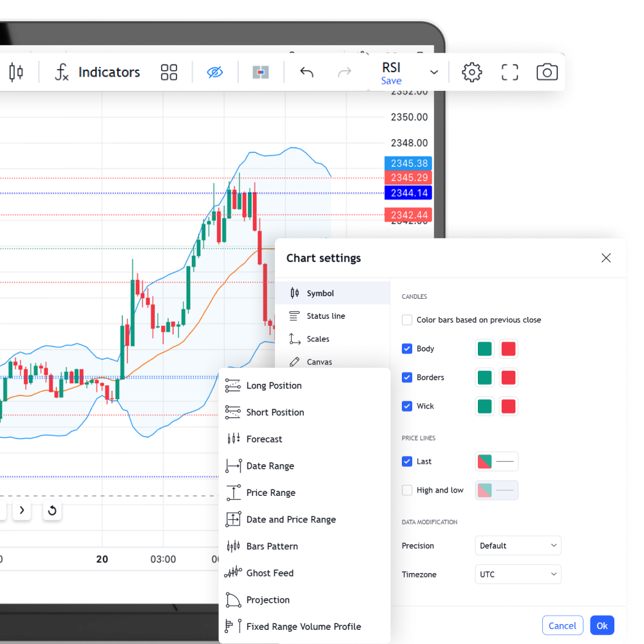
Task: Click the bold 20 date axis label
Action: [102, 559]
